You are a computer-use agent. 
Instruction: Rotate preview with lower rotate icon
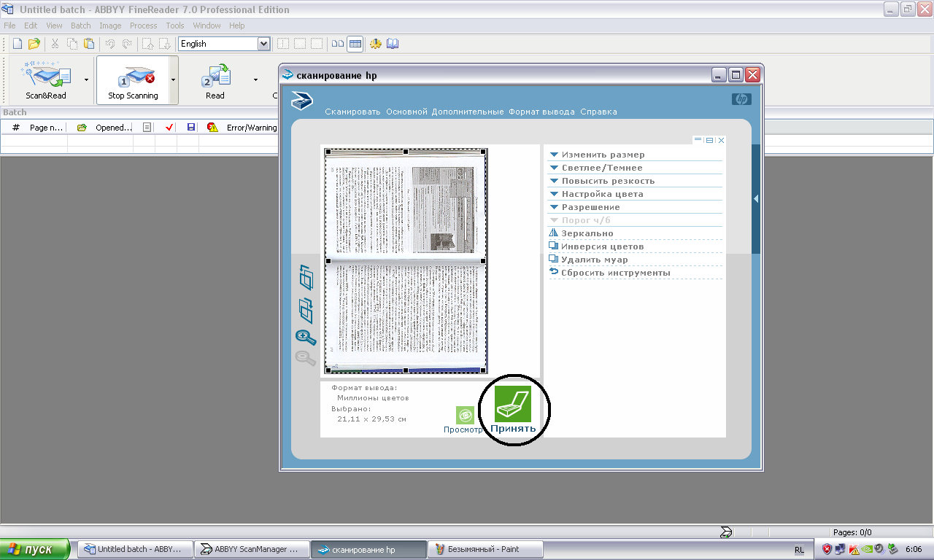306,310
